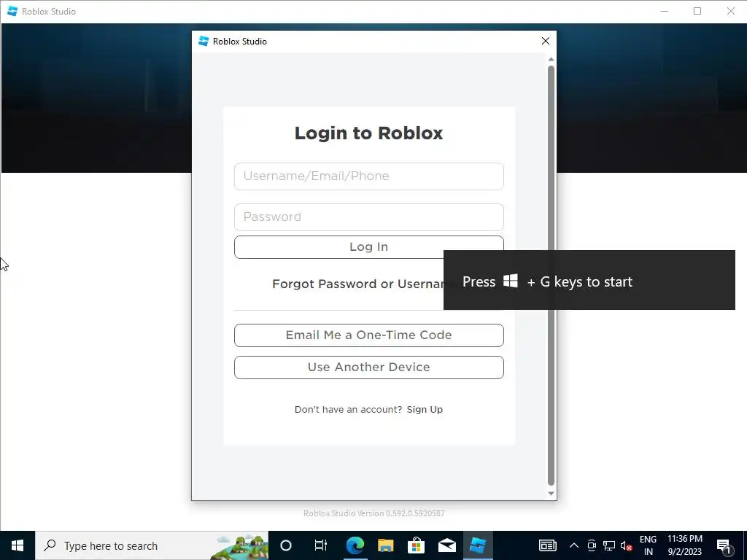Open Microsoft Store from taskbar
This screenshot has width=747, height=560.
pos(416,545)
